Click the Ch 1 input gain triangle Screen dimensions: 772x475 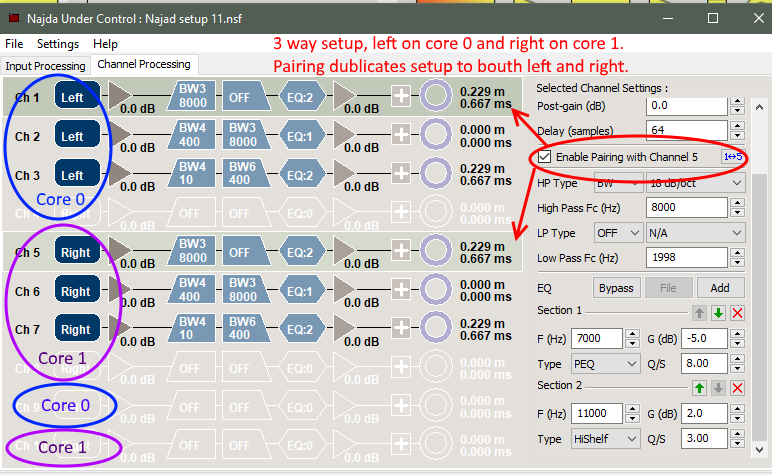coord(120,95)
